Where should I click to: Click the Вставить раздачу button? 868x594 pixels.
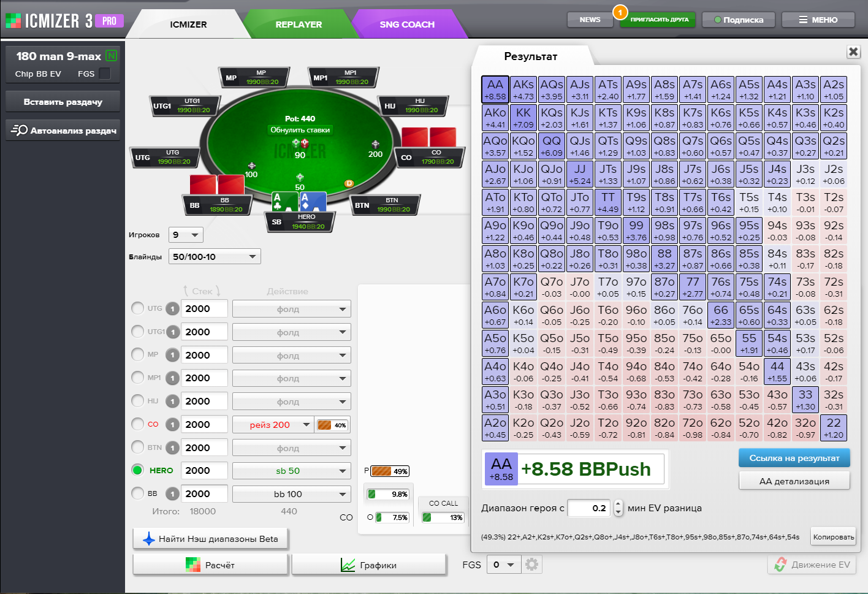[x=63, y=102]
